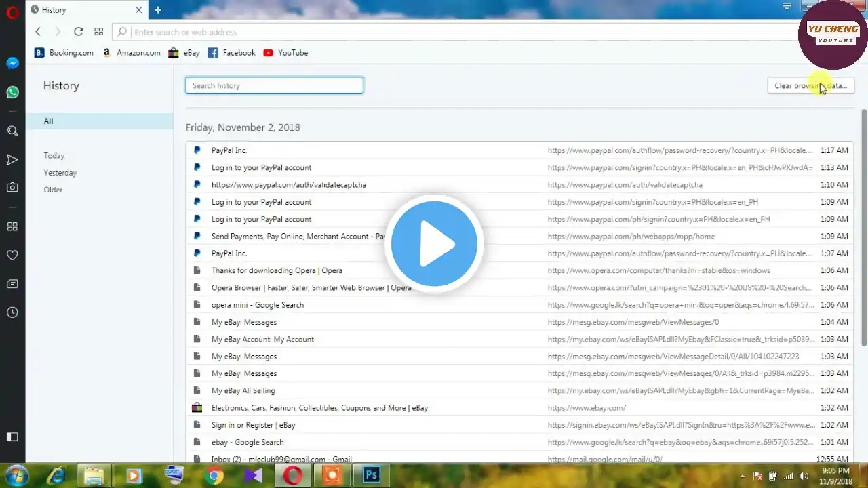Show All history entries

[x=100, y=121]
